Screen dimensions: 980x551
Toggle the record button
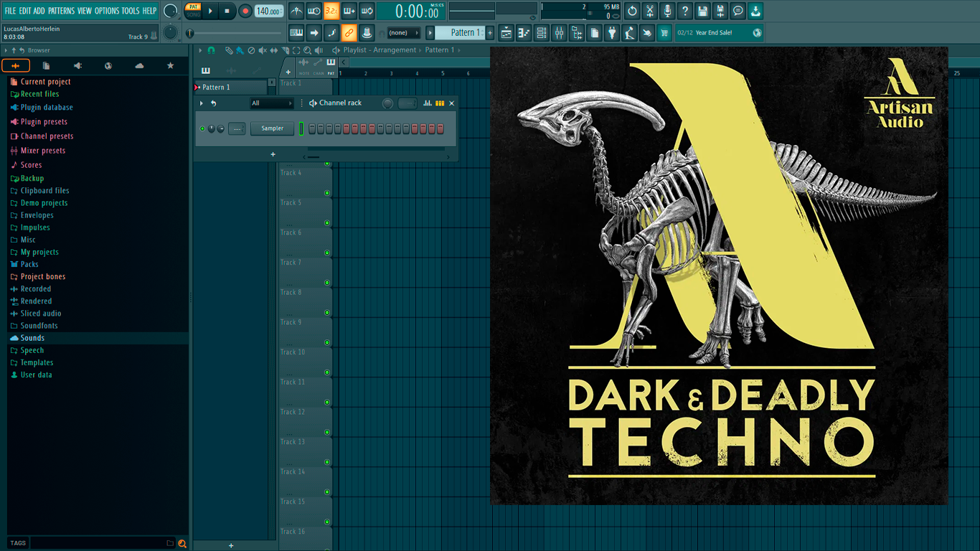click(245, 11)
